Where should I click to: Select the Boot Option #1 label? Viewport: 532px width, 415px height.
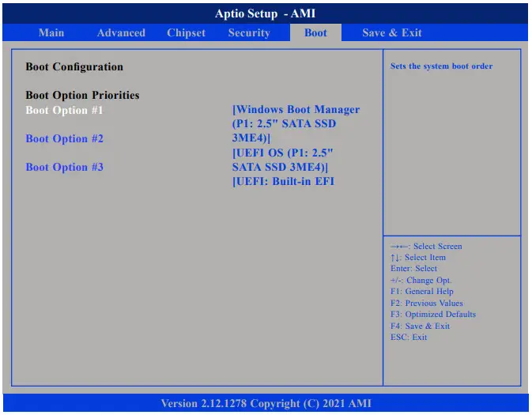click(x=64, y=111)
